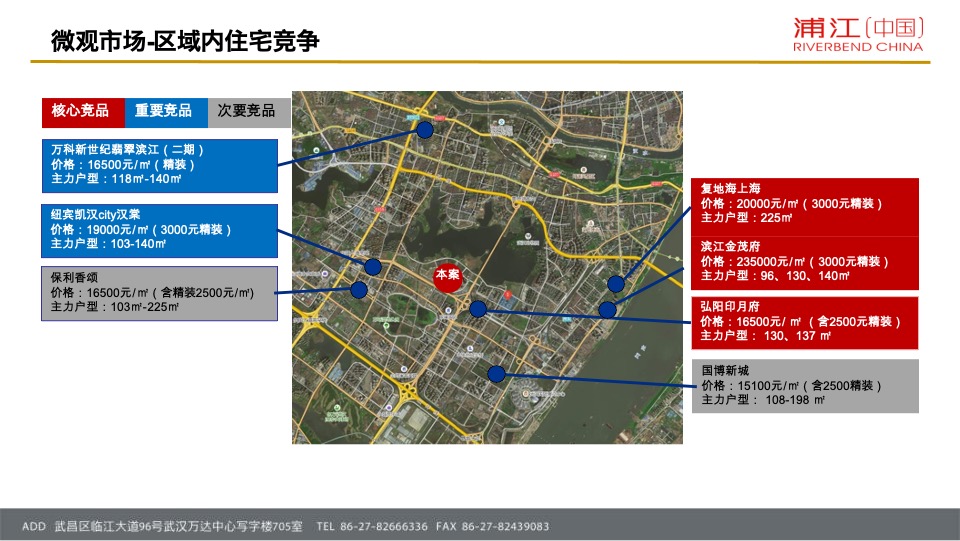Click 主力户型：103-140㎡ text
The height and width of the screenshot is (541, 960).
(108, 244)
